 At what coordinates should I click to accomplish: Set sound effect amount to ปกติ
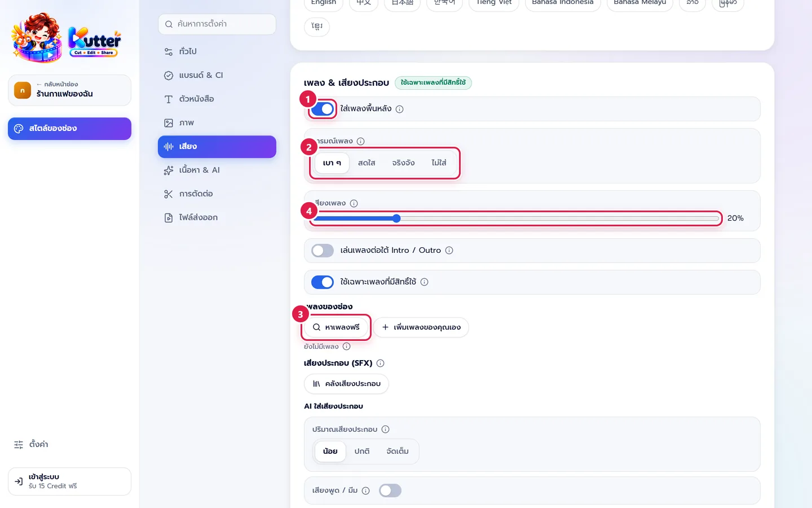point(362,451)
